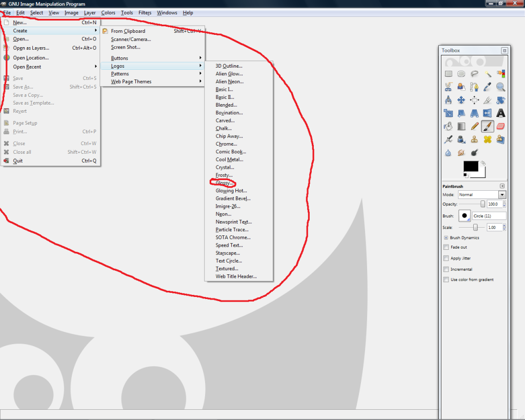Enable the Apply Jitter checkbox

[446, 258]
